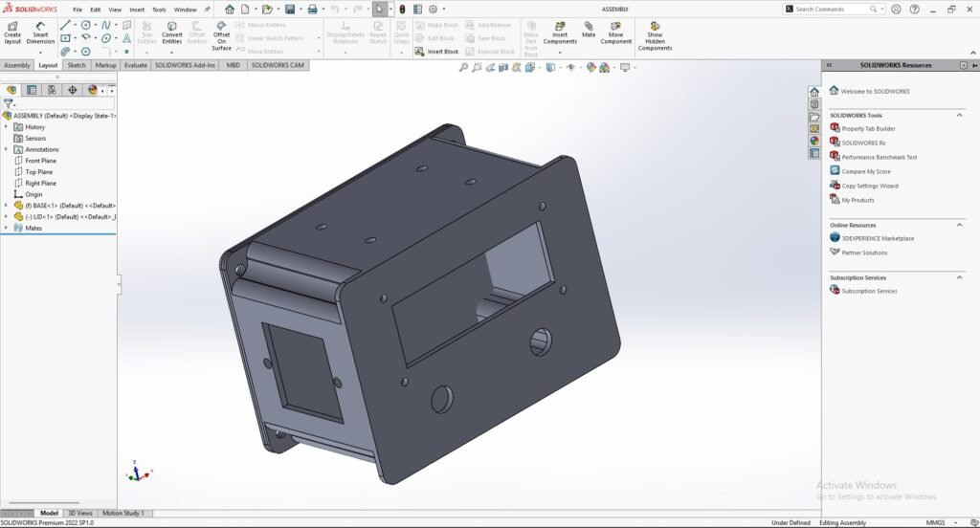Viewport: 980px width, 528px height.
Task: Expand the BASE<1> component node
Action: [x=7, y=206]
